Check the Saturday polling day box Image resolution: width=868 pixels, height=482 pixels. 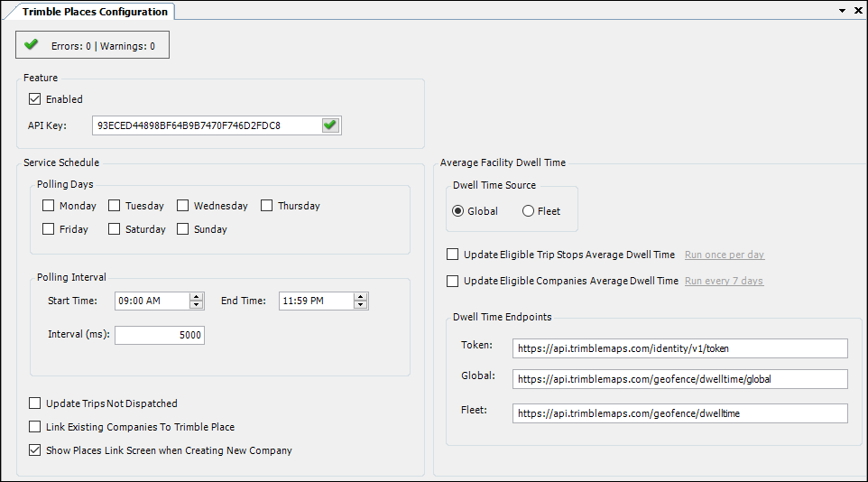[115, 229]
